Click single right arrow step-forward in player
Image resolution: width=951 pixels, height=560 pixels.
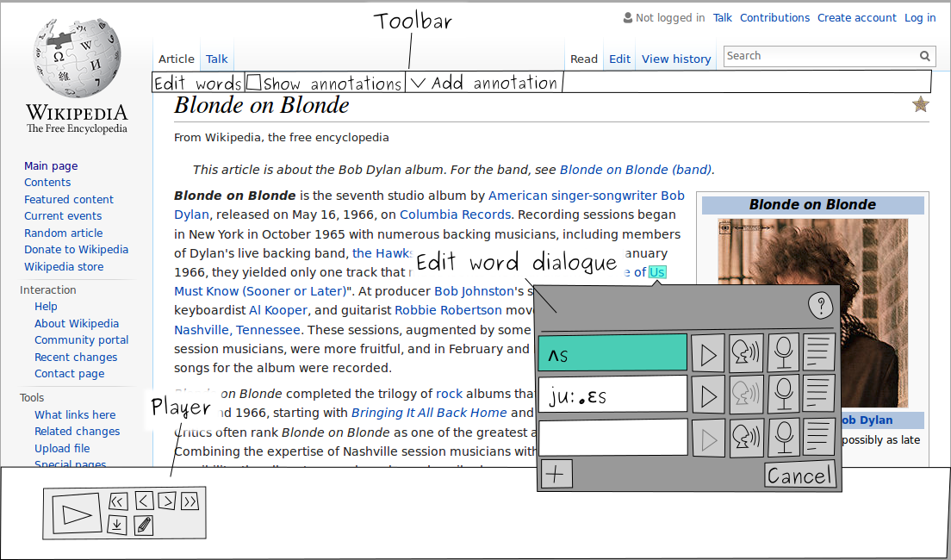[167, 501]
